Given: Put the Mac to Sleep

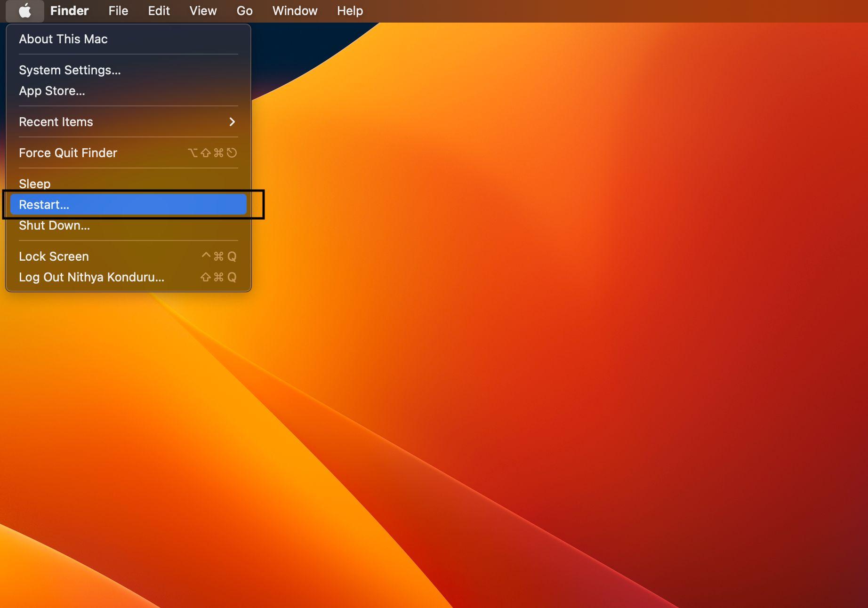Looking at the screenshot, I should click(x=34, y=184).
